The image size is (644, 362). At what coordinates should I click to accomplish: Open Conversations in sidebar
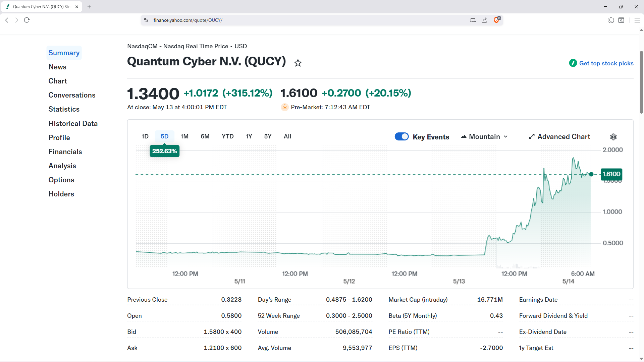(72, 95)
